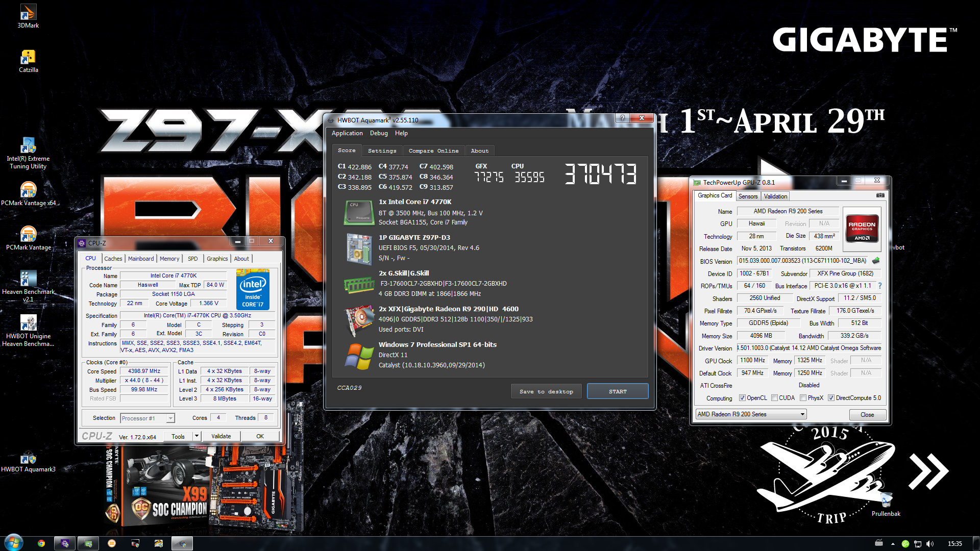
Task: Click the GPU-Z save BIOS chip icon
Action: pos(876,261)
